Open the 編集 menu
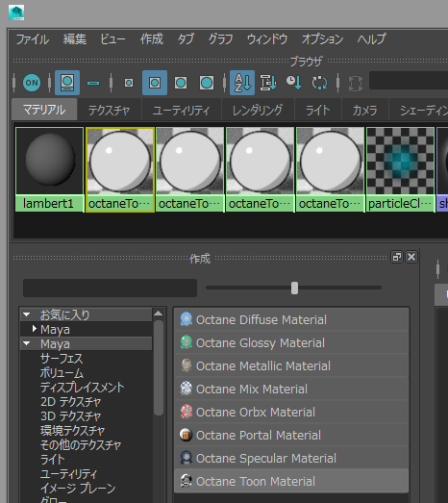Viewport: 448px width, 503px height. tap(74, 39)
